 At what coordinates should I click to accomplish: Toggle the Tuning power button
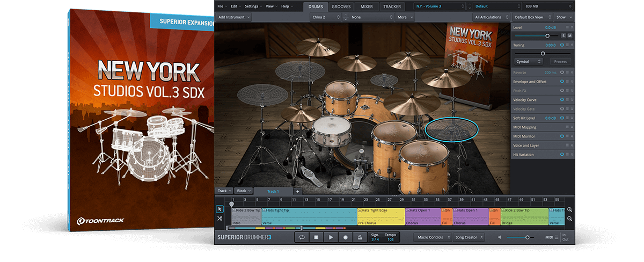point(562,45)
